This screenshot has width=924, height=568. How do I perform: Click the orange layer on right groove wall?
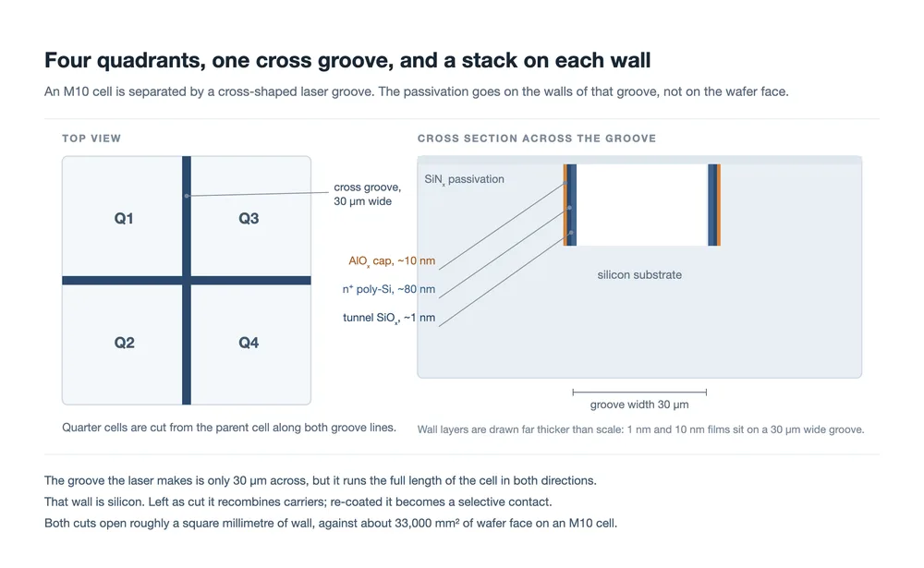pos(719,205)
